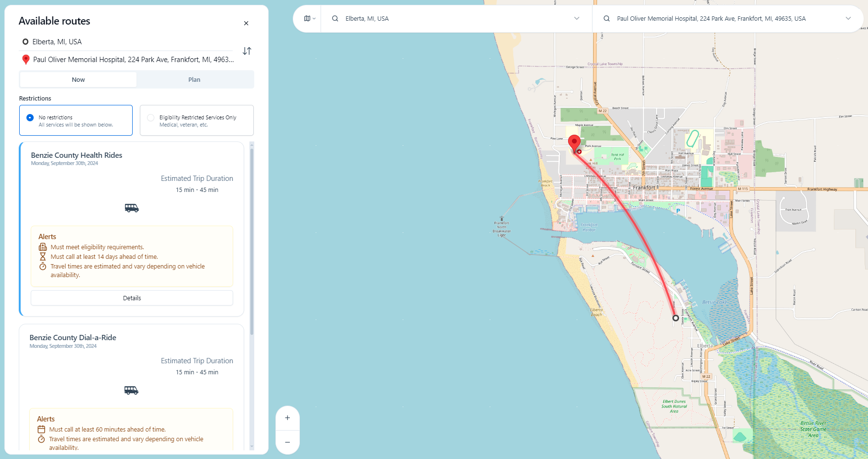Click the eligibility requirements building icon
The image size is (868, 459).
43,247
